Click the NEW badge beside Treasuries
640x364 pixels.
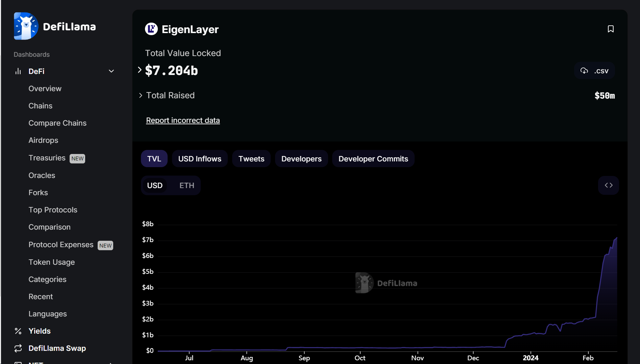click(77, 159)
